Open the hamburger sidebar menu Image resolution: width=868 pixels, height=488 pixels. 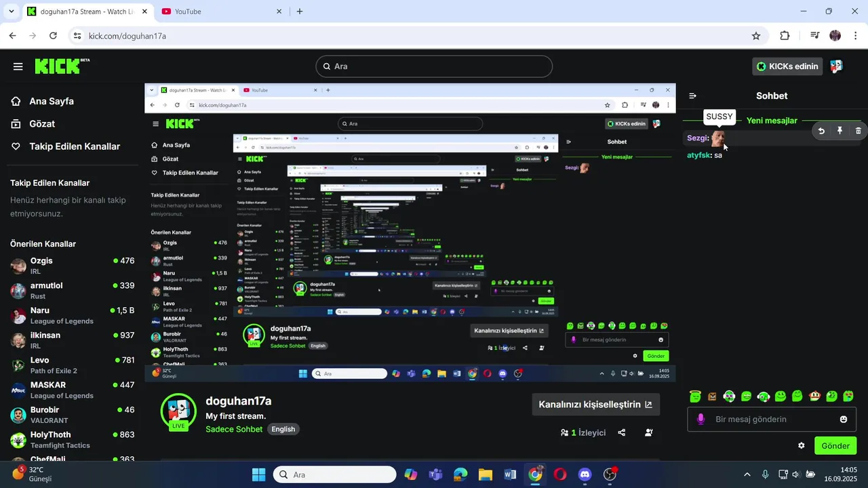point(18,66)
